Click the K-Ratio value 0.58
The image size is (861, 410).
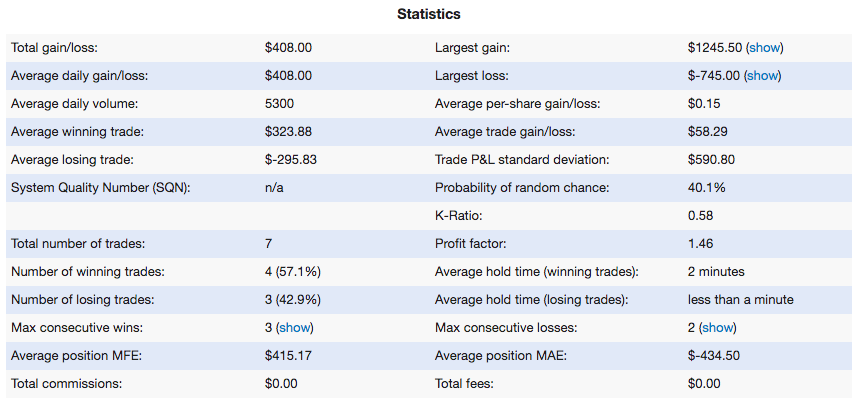[700, 216]
